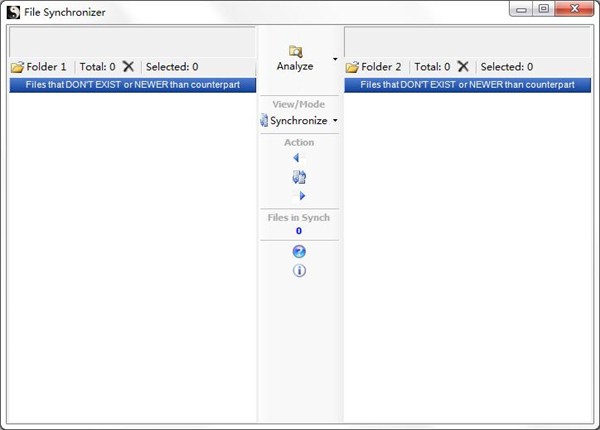Click Folder 1 column header bar
The height and width of the screenshot is (430, 600).
(x=133, y=85)
